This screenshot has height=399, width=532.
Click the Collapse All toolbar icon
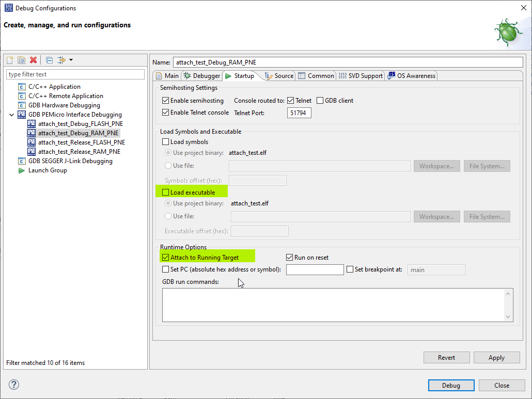click(x=49, y=60)
